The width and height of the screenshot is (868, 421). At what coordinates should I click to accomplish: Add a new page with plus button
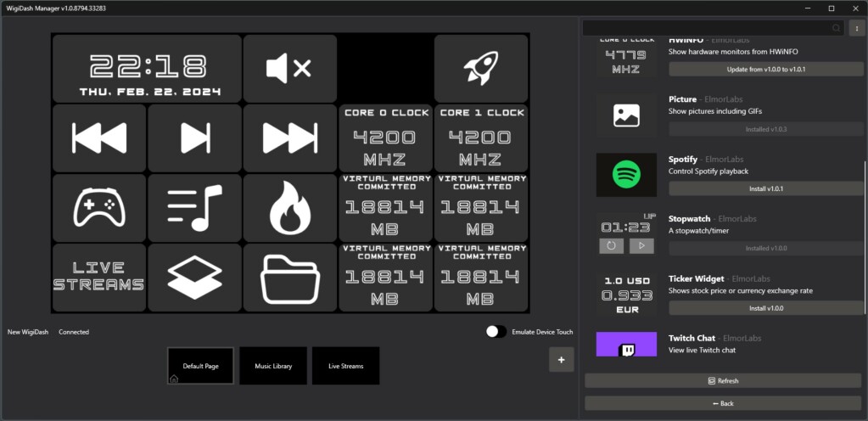[x=562, y=360]
